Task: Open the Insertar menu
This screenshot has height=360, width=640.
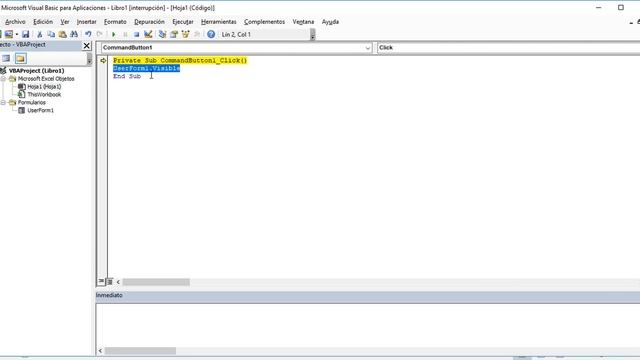Action: point(87,22)
